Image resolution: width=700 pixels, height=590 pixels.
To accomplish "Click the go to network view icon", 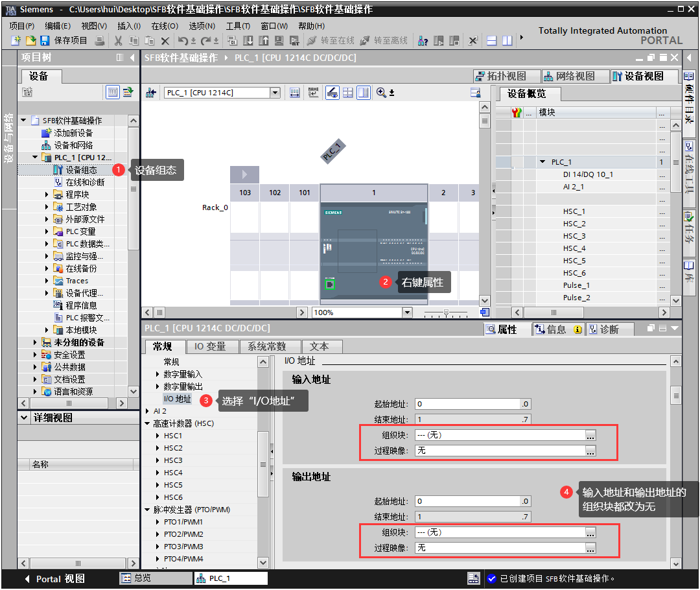I will tap(151, 93).
